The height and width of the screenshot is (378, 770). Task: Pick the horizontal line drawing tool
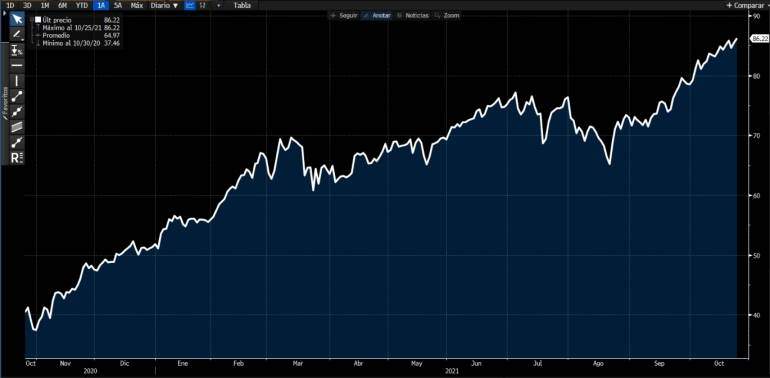pyautogui.click(x=17, y=65)
